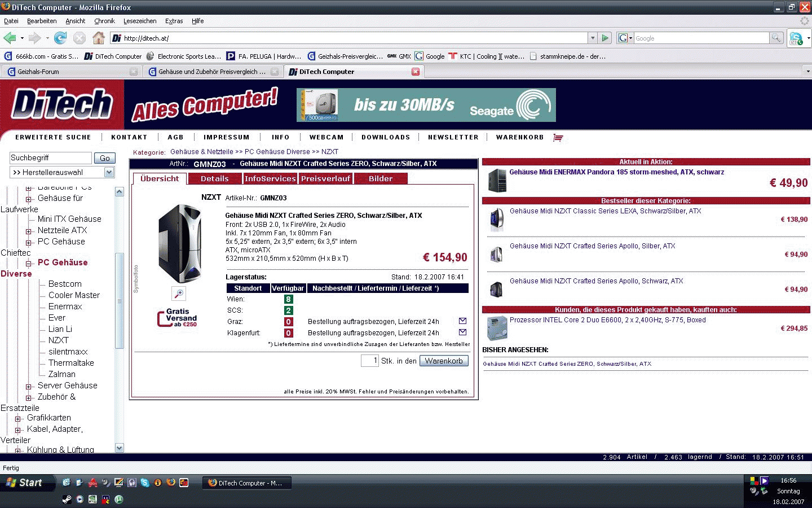The image size is (812, 508).
Task: Close the Geizhals-Forum browser tab
Action: click(x=134, y=72)
